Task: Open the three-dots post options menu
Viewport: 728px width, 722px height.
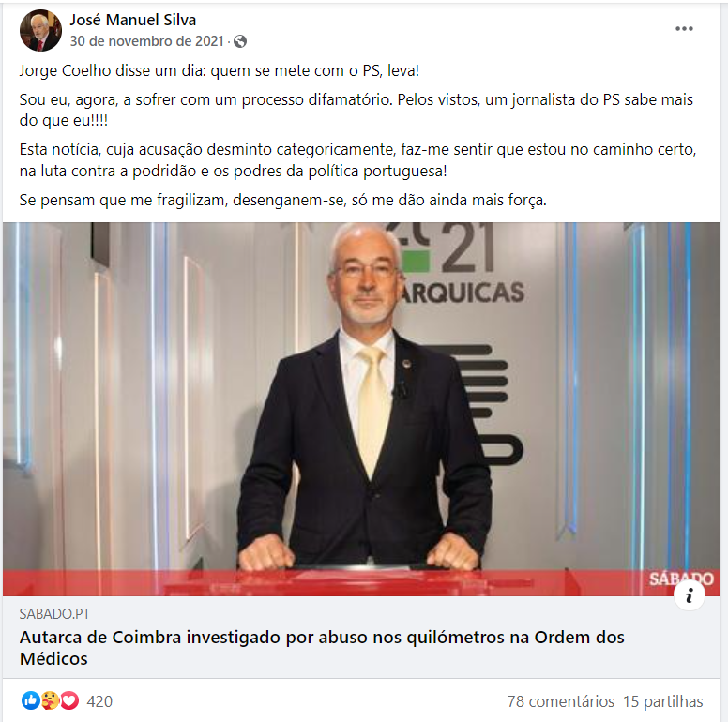Action: point(684,29)
